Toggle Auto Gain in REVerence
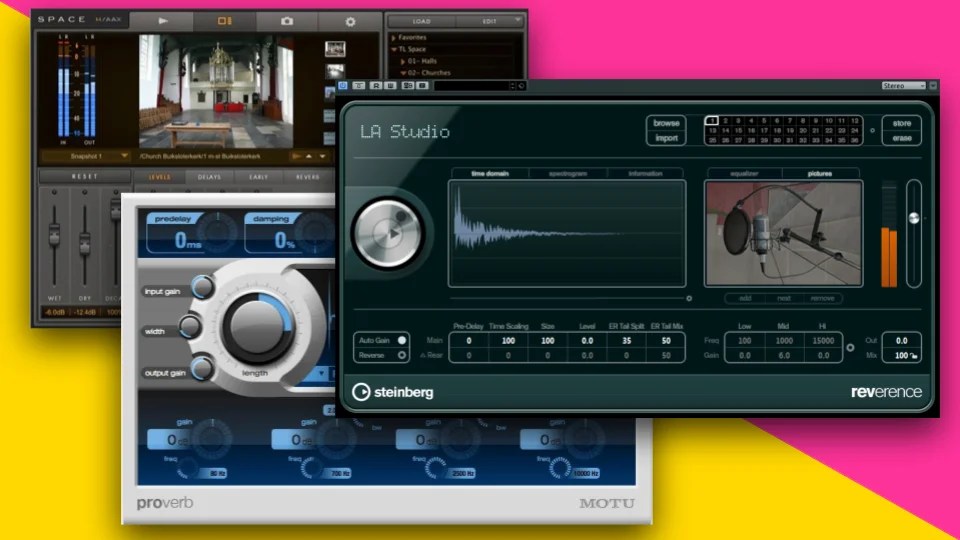960x540 pixels. click(402, 340)
